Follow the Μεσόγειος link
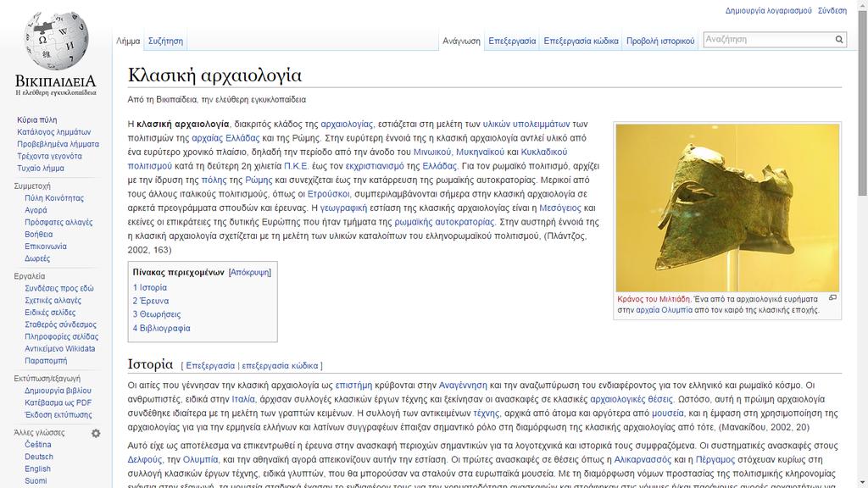Image resolution: width=868 pixels, height=488 pixels. (x=560, y=208)
